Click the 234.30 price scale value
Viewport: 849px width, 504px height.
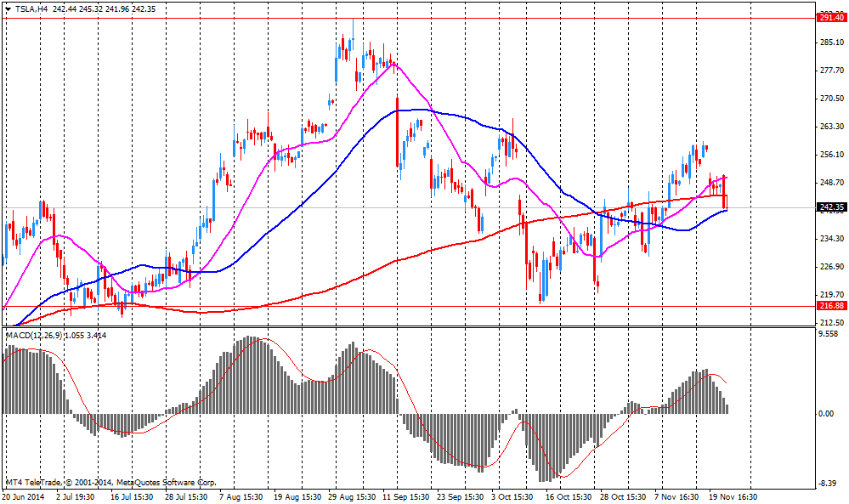832,239
